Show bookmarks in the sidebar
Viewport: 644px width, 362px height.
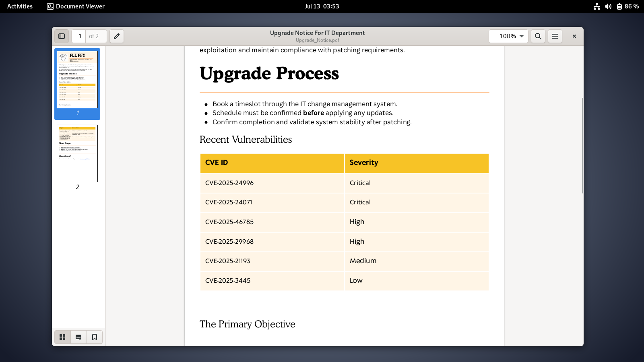(x=95, y=337)
